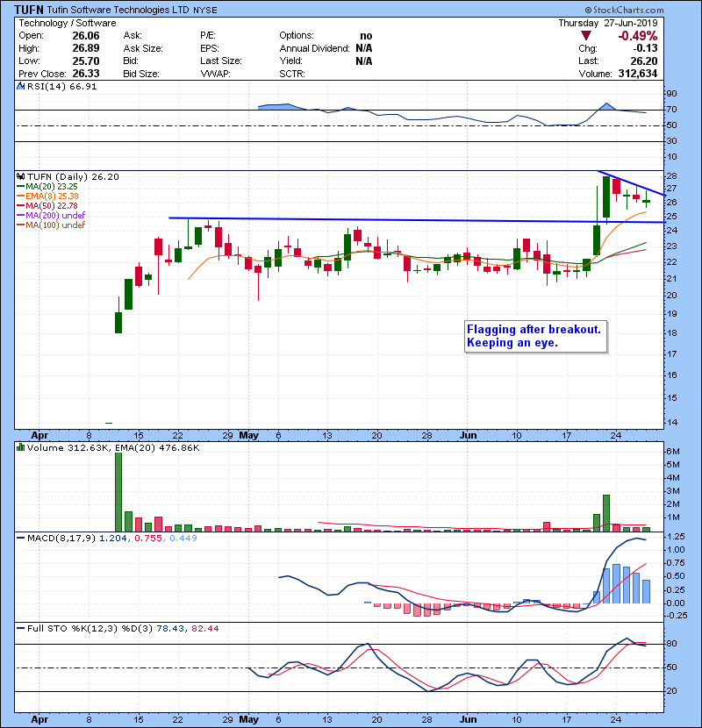
Task: Click the -0.25 MACD axis label
Action: [676, 615]
